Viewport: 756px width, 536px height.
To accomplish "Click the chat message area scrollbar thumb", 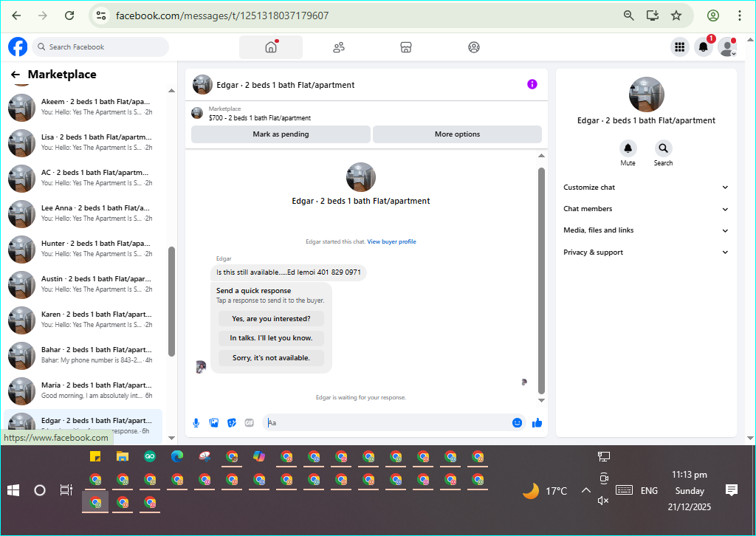I will (x=541, y=281).
